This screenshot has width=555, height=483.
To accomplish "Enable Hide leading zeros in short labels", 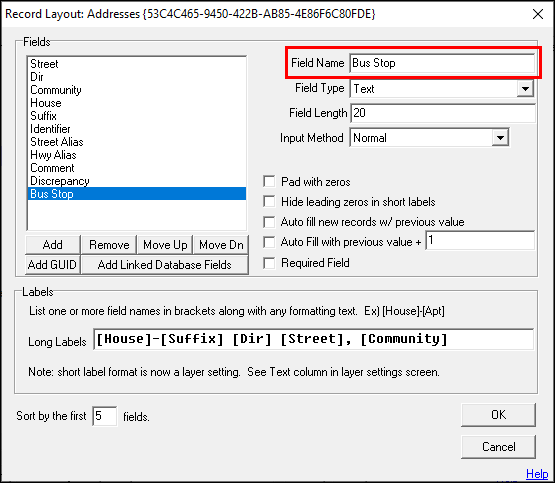I will (x=269, y=202).
